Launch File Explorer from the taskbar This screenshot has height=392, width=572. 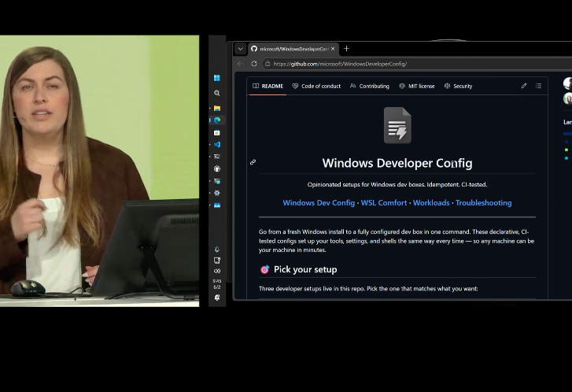pyautogui.click(x=217, y=109)
